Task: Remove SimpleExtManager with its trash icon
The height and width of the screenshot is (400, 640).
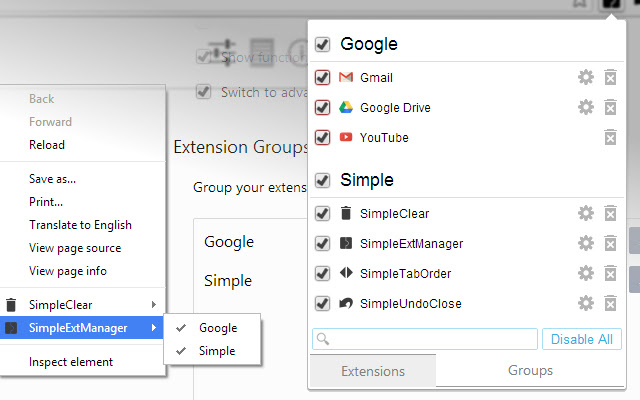Action: [x=610, y=243]
